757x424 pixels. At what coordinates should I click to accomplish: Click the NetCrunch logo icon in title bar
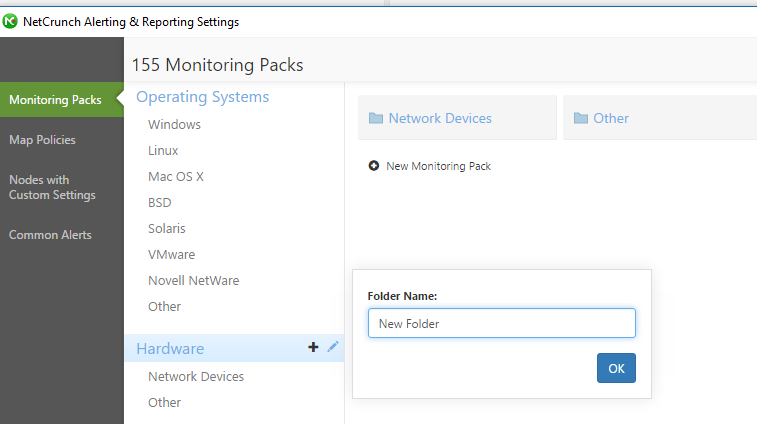click(10, 22)
